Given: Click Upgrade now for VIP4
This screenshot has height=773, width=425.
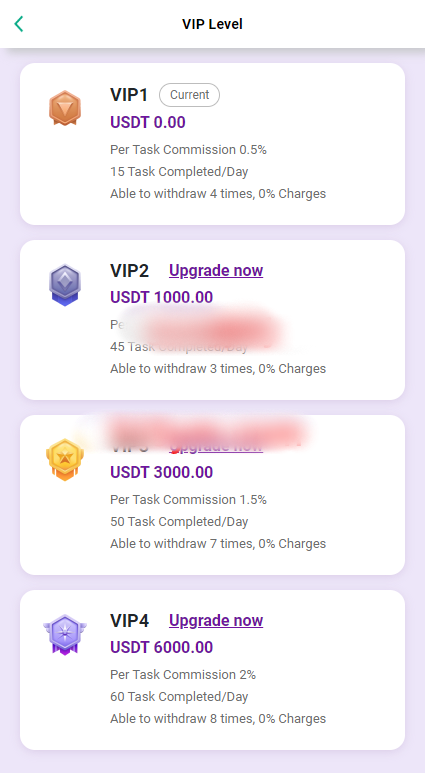Looking at the screenshot, I should (x=216, y=620).
